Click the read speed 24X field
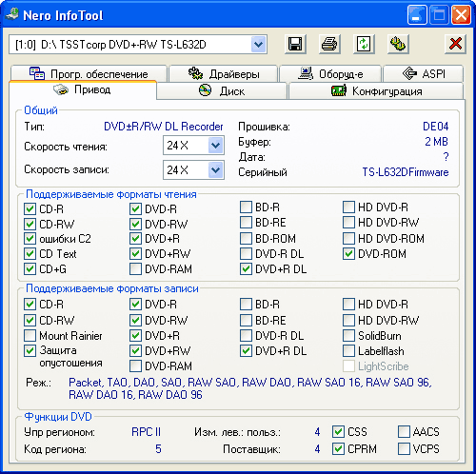Screen dimensions: 476x474 [193, 146]
